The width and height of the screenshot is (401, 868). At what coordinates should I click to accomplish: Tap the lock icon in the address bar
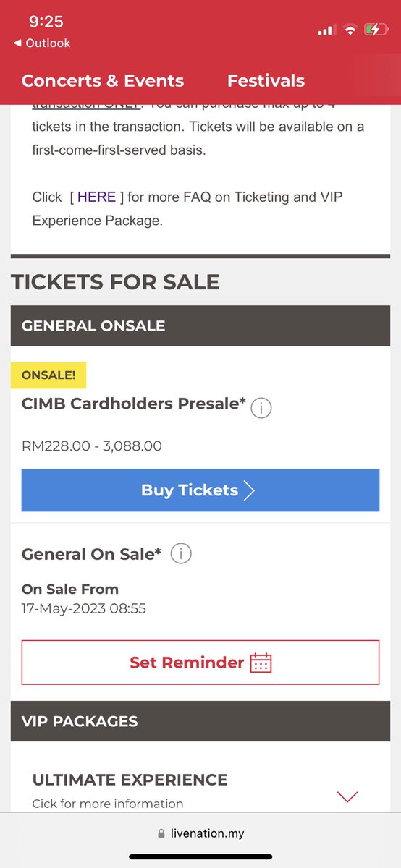161,834
